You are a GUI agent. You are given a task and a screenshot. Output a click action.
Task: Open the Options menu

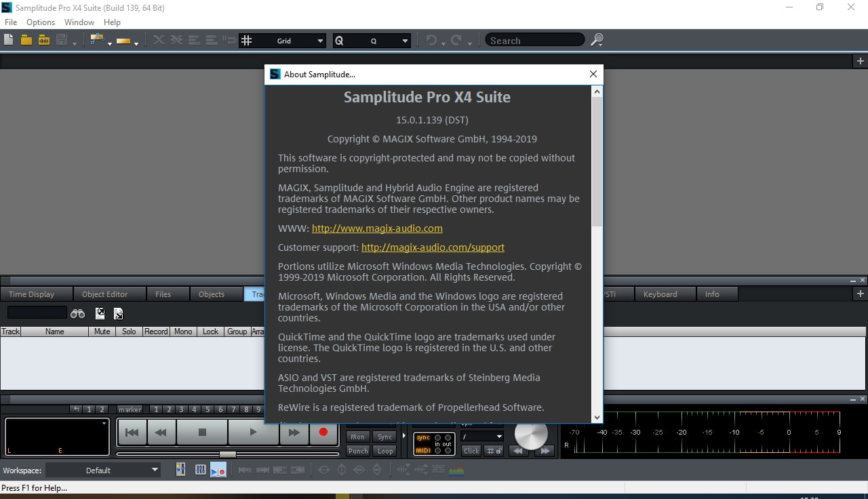tap(41, 22)
